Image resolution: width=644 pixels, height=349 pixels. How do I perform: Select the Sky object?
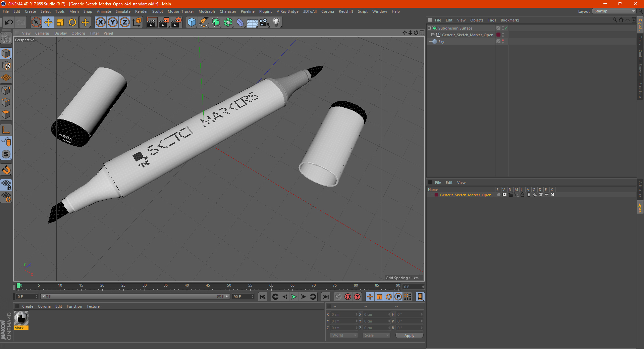coord(441,42)
